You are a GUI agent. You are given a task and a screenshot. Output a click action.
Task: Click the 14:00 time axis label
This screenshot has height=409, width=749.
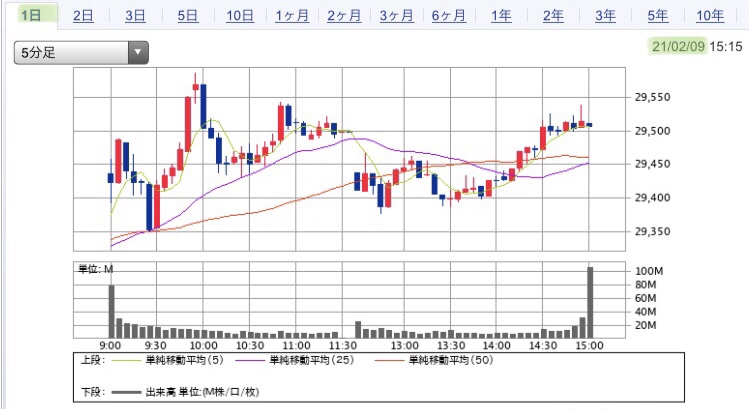point(497,345)
